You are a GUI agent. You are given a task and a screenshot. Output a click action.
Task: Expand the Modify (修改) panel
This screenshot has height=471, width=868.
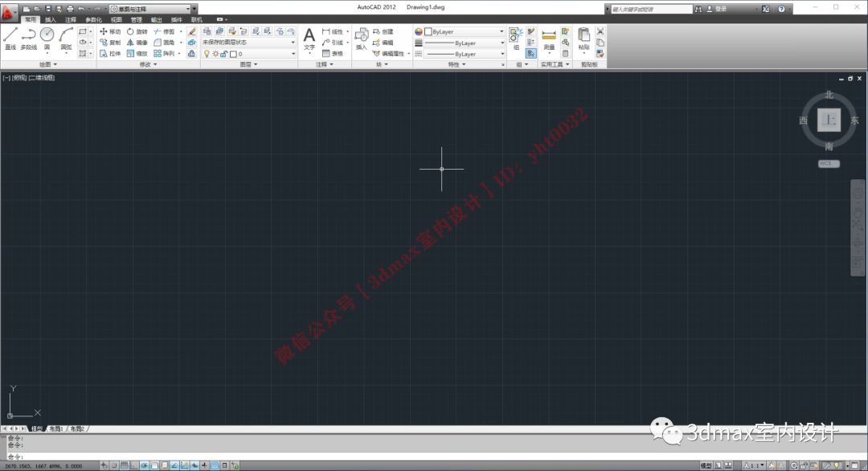pyautogui.click(x=148, y=64)
